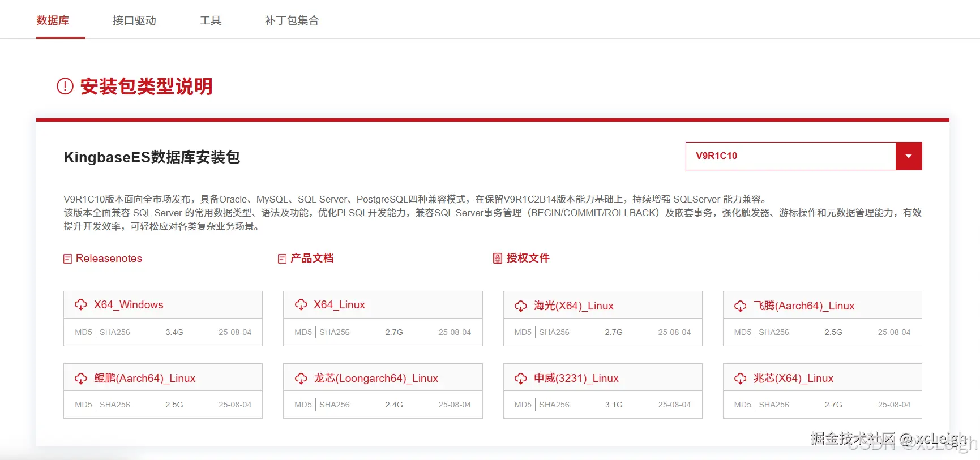Click the X64_Windows download cloud icon
The image size is (980, 460).
point(81,304)
